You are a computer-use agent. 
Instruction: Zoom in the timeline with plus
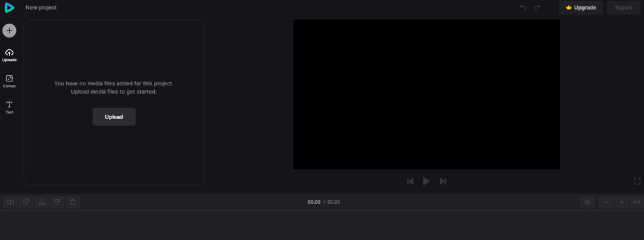(622, 202)
